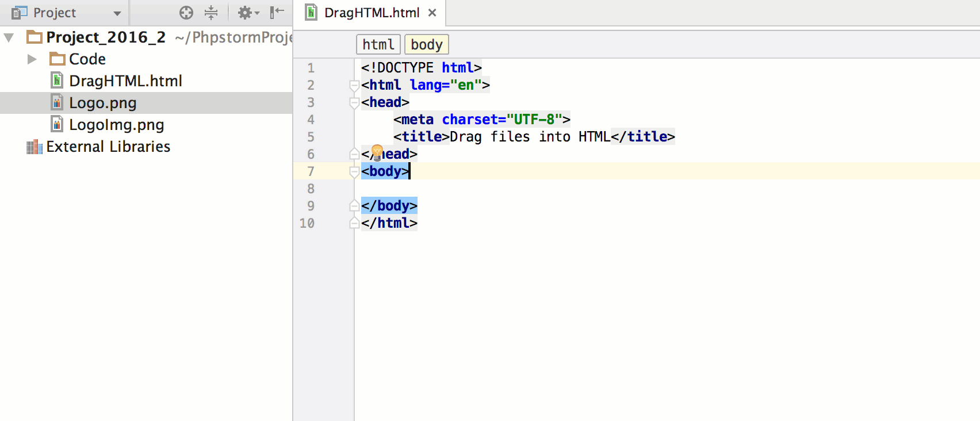Switch to the DragHTML.html editor tab

[x=372, y=13]
